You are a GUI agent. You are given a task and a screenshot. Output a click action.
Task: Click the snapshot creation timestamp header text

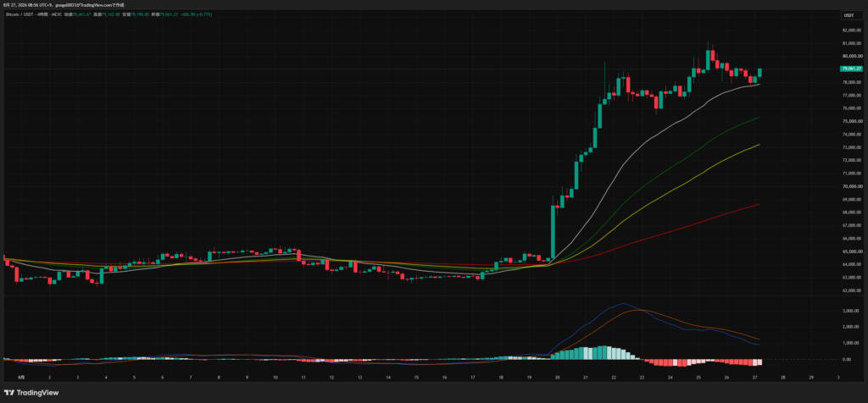click(64, 4)
